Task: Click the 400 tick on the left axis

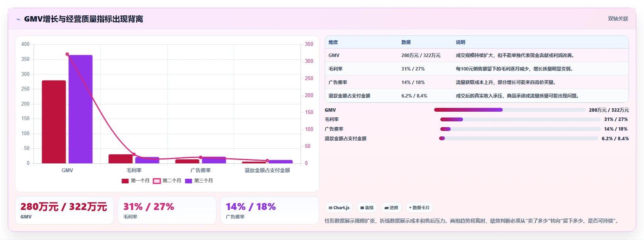Action: pos(25,44)
